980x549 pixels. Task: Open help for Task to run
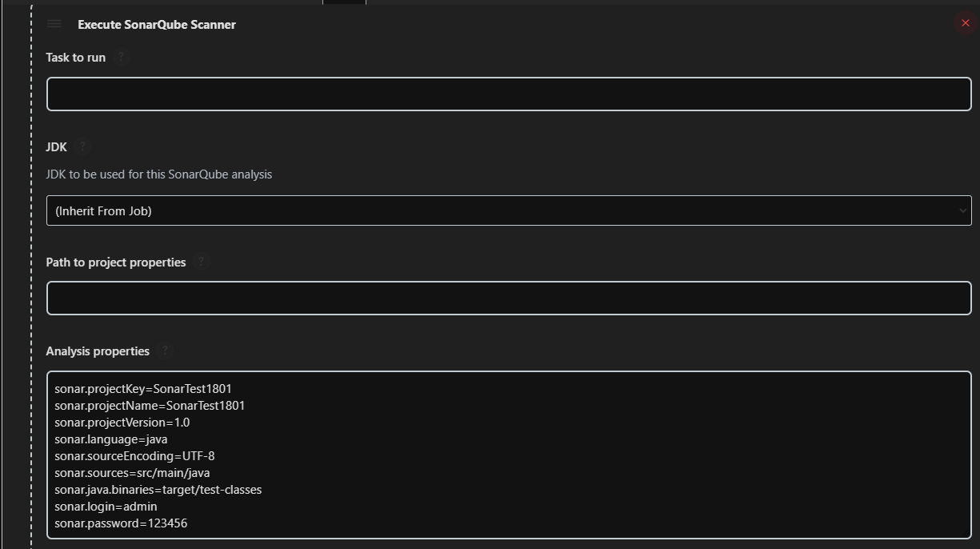click(121, 57)
